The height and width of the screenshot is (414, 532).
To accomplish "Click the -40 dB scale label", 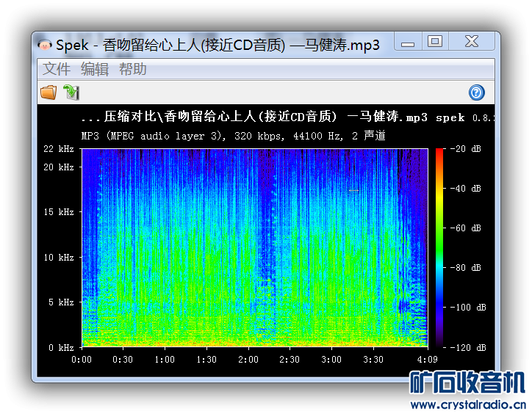I will click(466, 189).
